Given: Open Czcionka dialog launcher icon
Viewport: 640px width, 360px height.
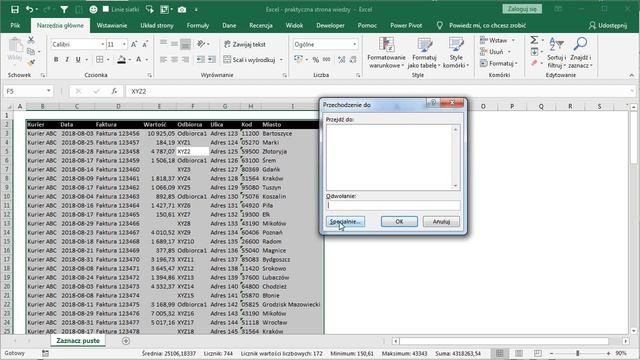Looking at the screenshot, I should (x=149, y=75).
